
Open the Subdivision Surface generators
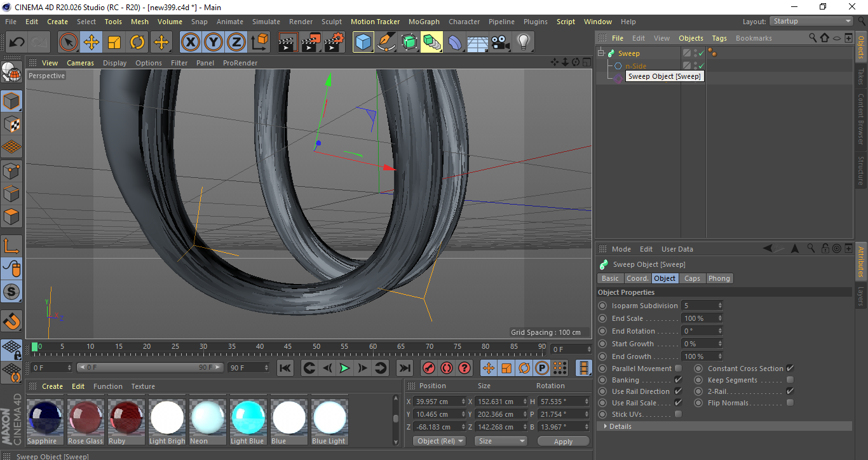409,43
